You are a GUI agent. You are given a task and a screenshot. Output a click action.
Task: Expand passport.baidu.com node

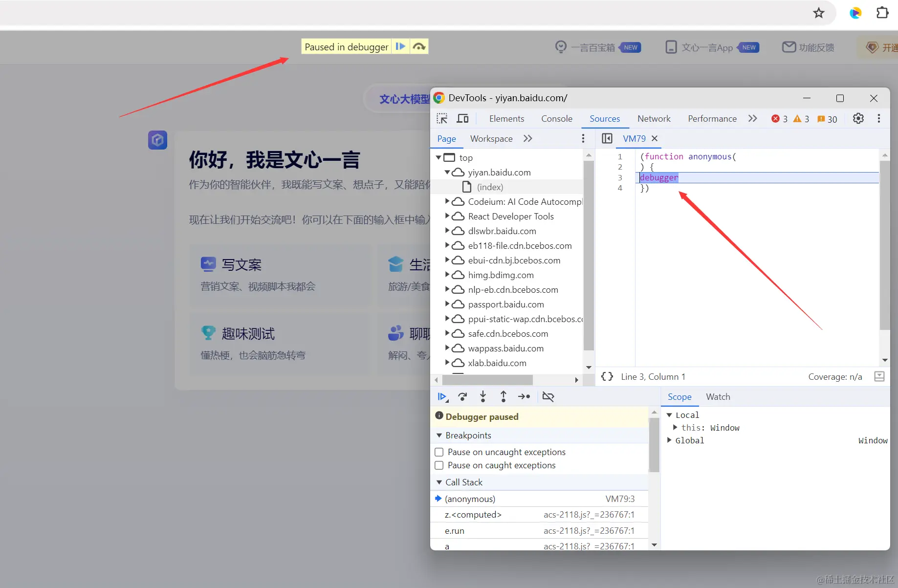447,304
